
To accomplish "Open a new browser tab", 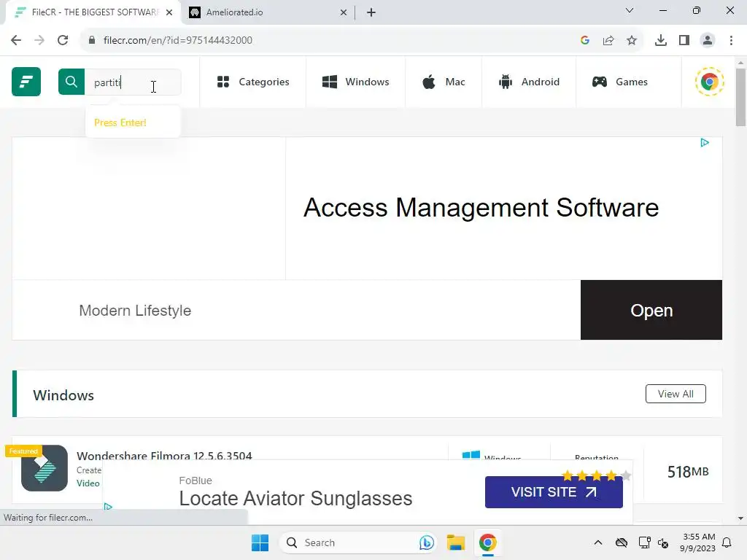I will (371, 12).
